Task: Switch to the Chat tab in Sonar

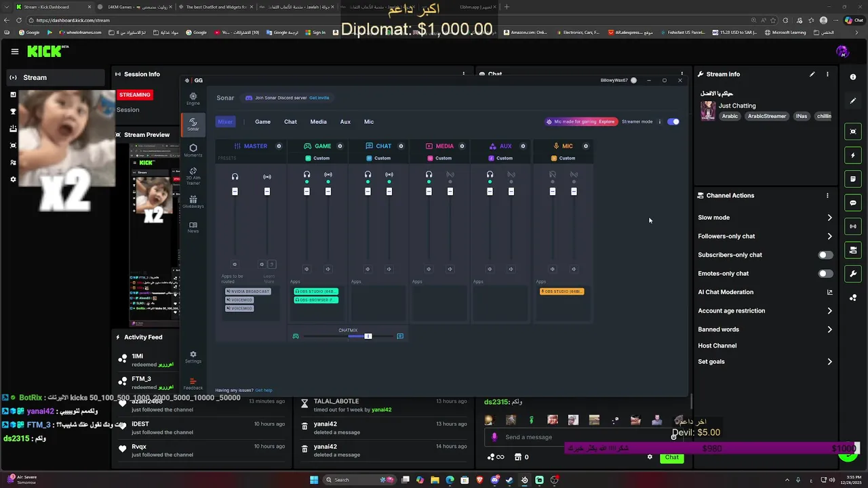Action: coord(290,122)
